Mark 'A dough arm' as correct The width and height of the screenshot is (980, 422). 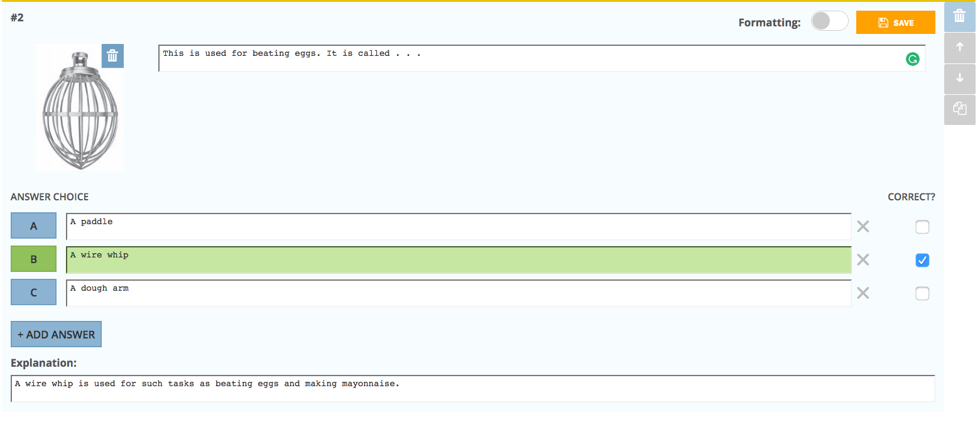(x=922, y=293)
